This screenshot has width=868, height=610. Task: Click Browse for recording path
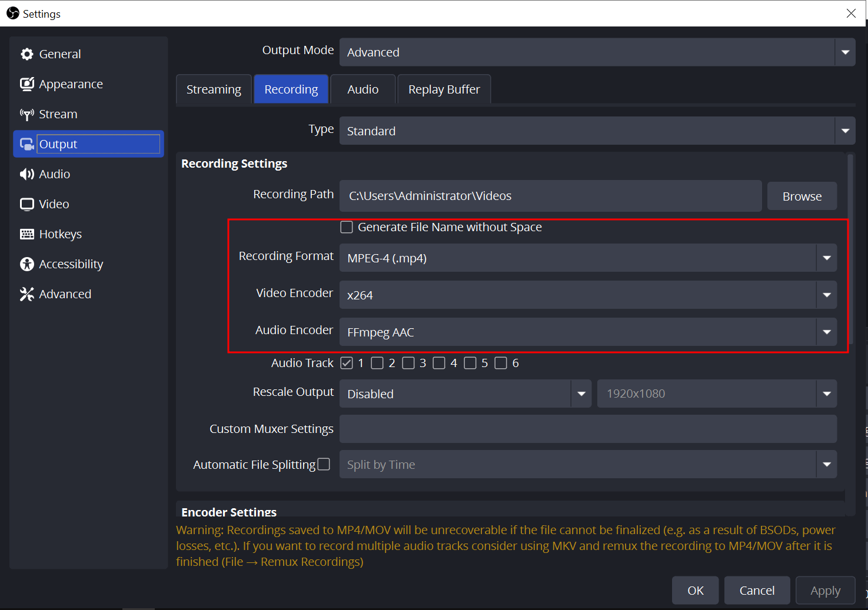coord(802,196)
